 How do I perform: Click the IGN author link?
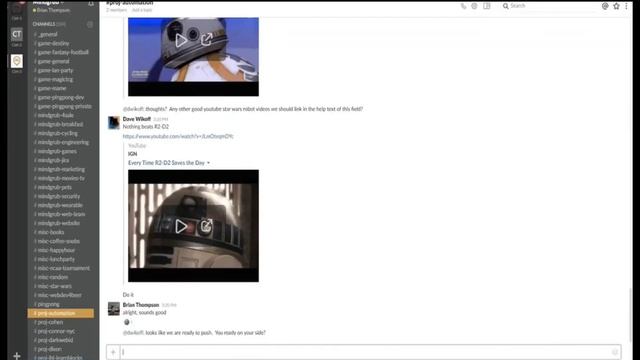[x=132, y=154]
